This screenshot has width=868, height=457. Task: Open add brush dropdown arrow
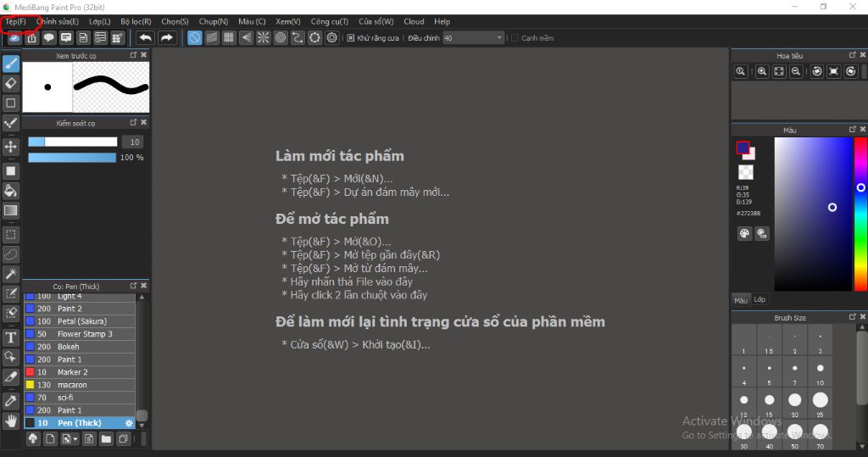pyautogui.click(x=75, y=439)
